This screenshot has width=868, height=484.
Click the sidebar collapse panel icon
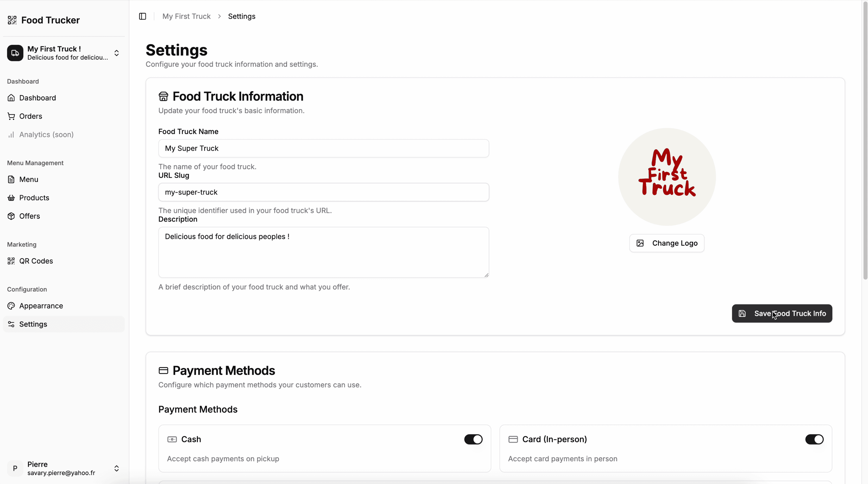143,16
